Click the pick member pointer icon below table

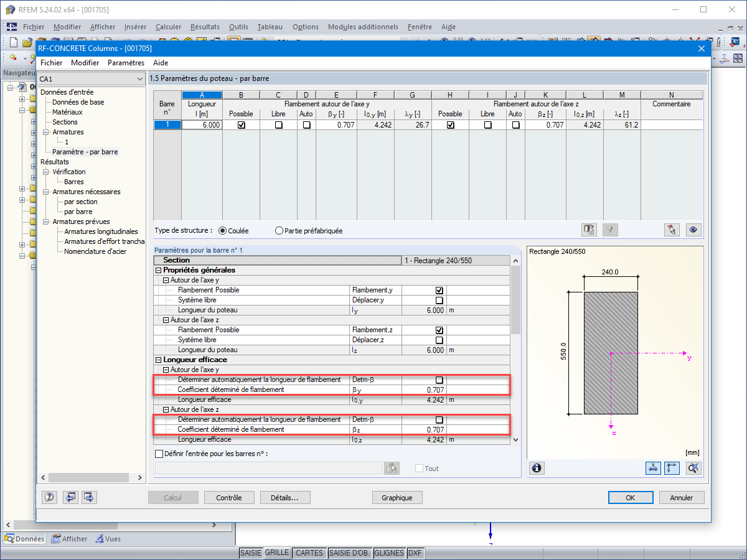coord(672,230)
